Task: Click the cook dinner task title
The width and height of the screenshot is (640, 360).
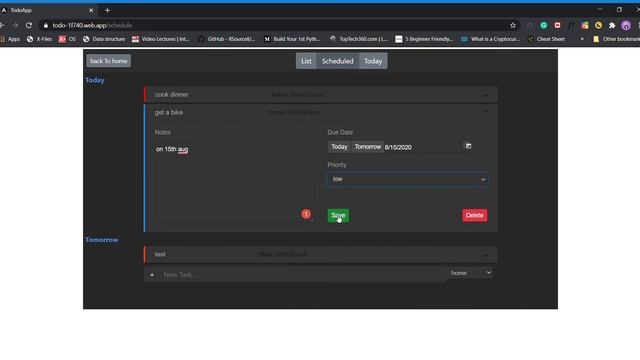Action: 171,94
